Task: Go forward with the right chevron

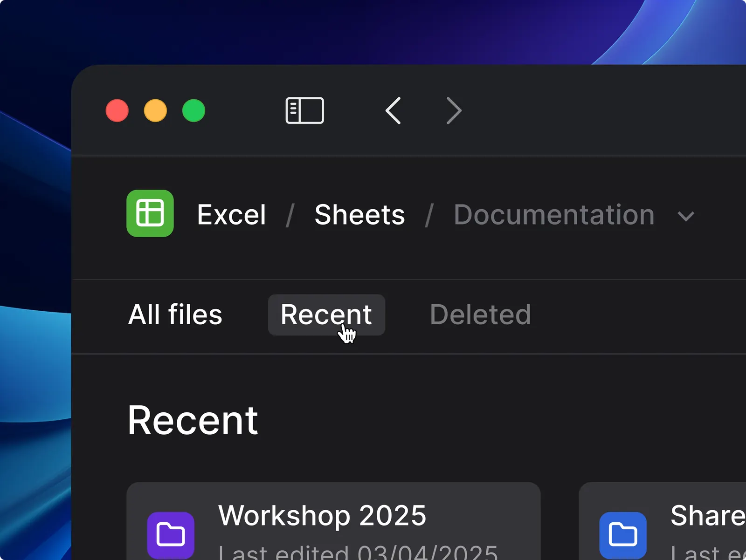Action: 454,110
